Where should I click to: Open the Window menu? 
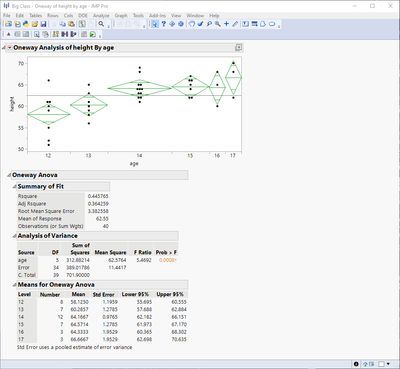pyautogui.click(x=195, y=15)
